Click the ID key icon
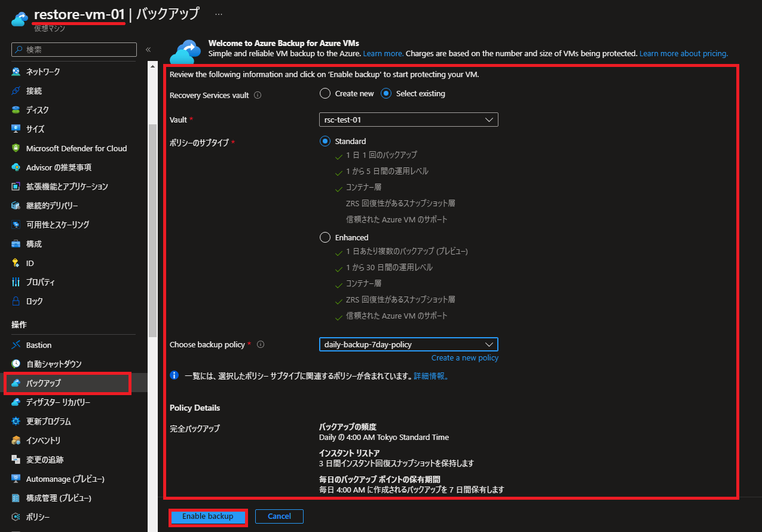The height and width of the screenshot is (532, 762). pyautogui.click(x=16, y=263)
